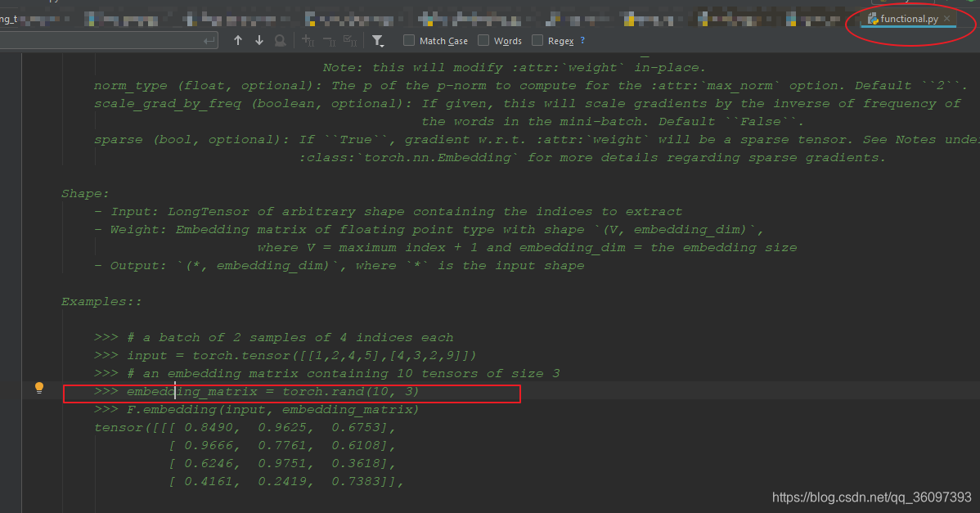Enable Words checkbox

click(x=483, y=40)
